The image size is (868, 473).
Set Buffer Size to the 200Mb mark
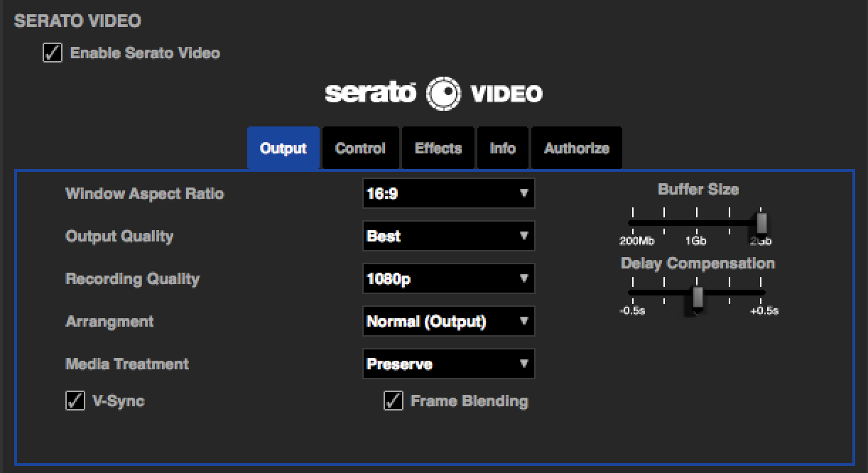coord(631,222)
